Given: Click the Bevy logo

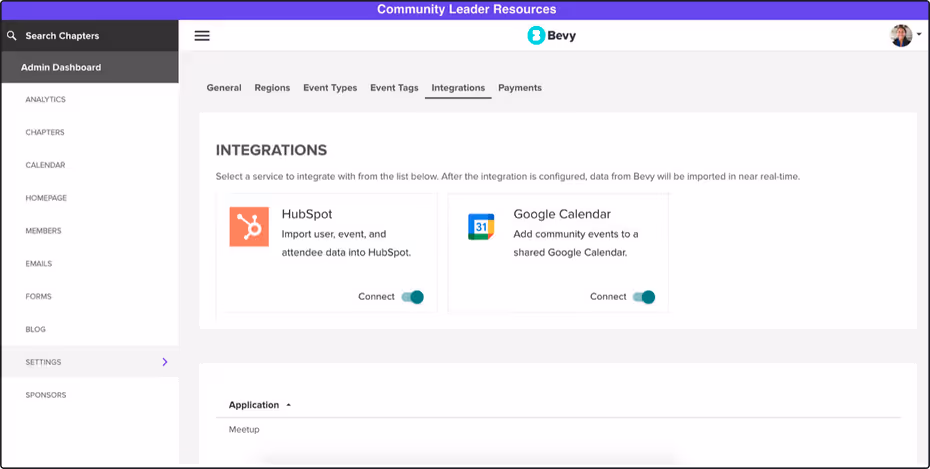Looking at the screenshot, I should [552, 36].
